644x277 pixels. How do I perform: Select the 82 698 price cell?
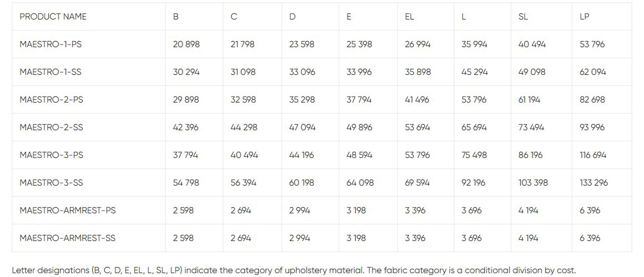tap(592, 100)
